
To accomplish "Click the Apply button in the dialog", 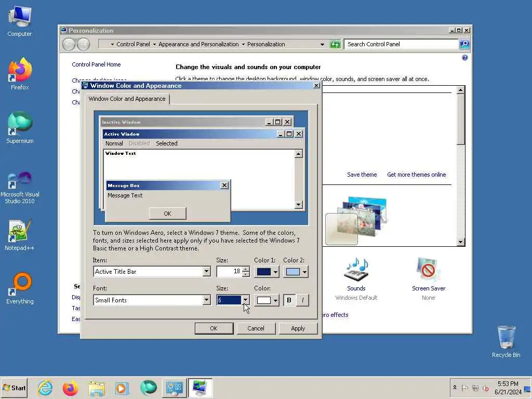I will point(298,328).
